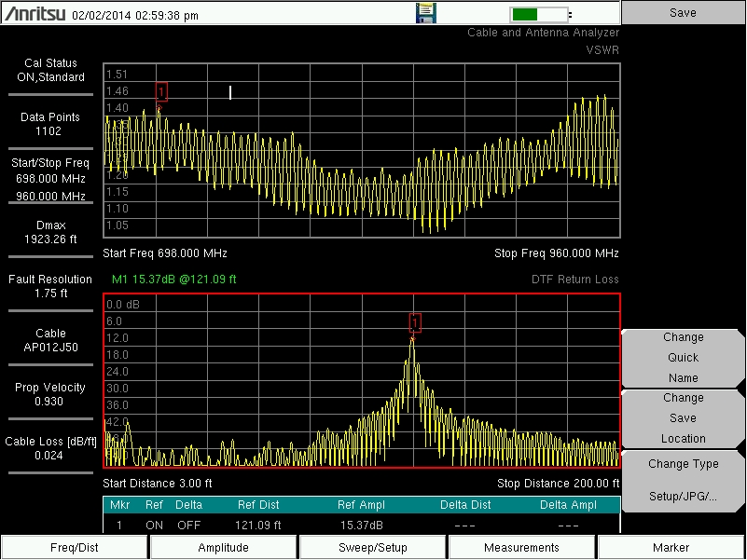Click the Anritsu logo
This screenshot has width=747, height=560.
point(35,14)
